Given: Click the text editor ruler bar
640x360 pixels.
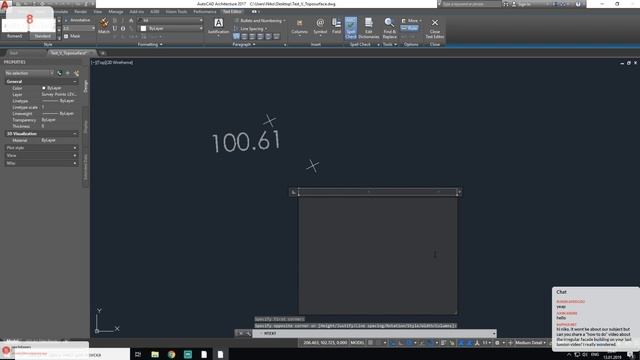Looking at the screenshot, I should click(x=378, y=192).
